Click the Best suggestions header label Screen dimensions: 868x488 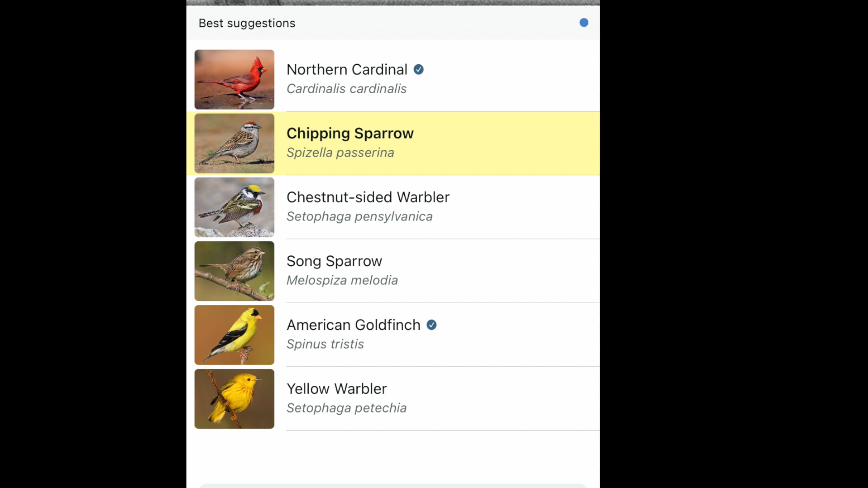[x=247, y=23]
